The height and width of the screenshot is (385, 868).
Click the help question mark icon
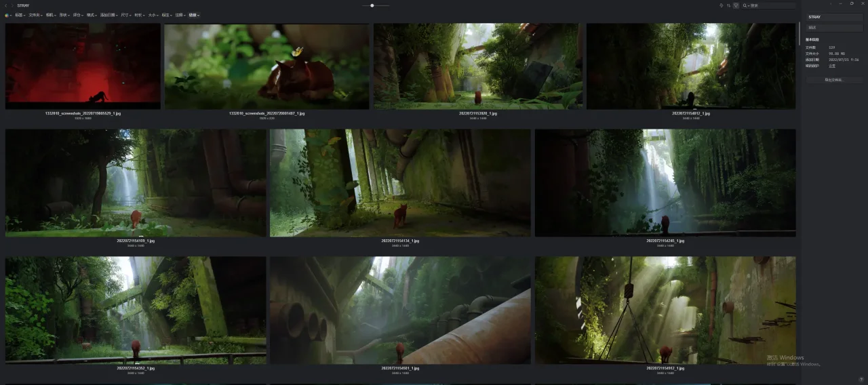pos(861,379)
